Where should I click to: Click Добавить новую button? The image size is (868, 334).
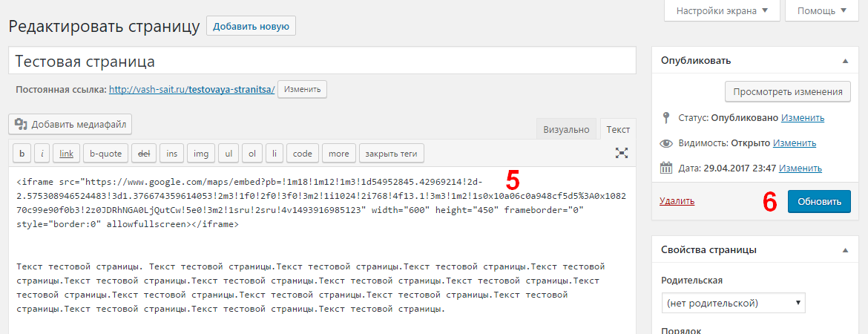(x=251, y=26)
